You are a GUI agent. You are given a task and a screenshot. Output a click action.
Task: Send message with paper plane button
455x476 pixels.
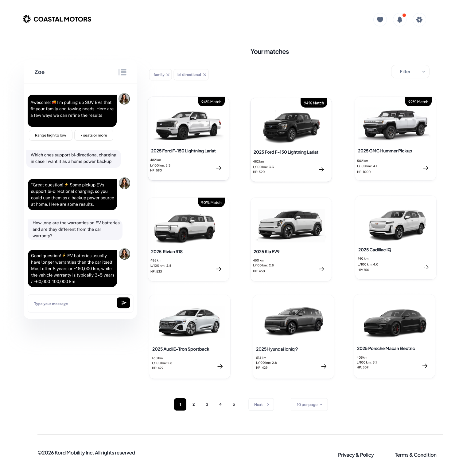(x=123, y=303)
